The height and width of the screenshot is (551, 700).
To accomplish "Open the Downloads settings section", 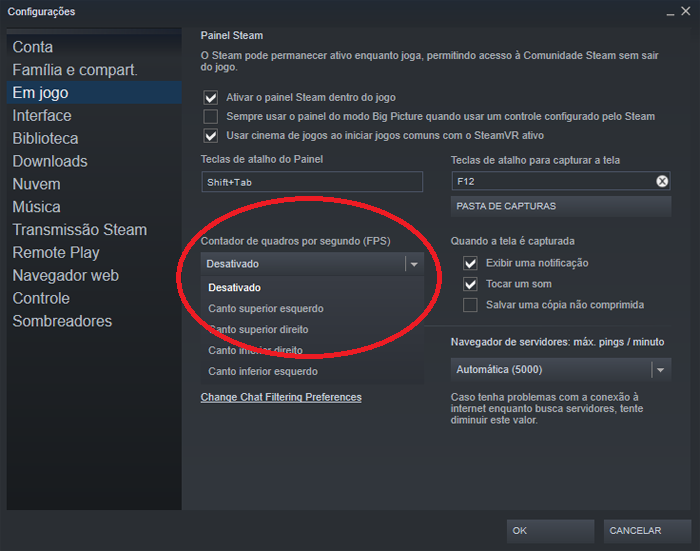I will click(94, 161).
